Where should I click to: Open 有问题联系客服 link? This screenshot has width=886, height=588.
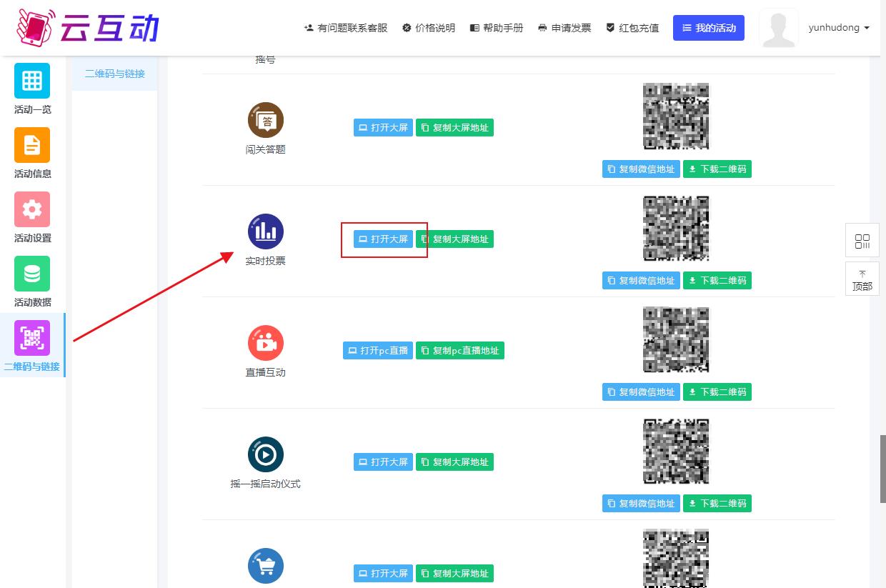click(x=346, y=28)
